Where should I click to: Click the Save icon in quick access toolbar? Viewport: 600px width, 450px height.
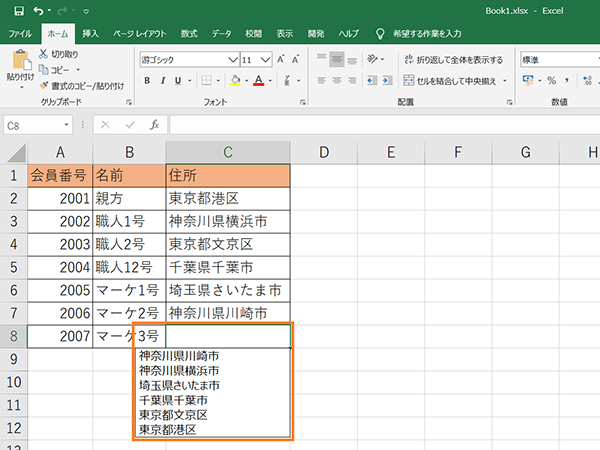(15, 11)
